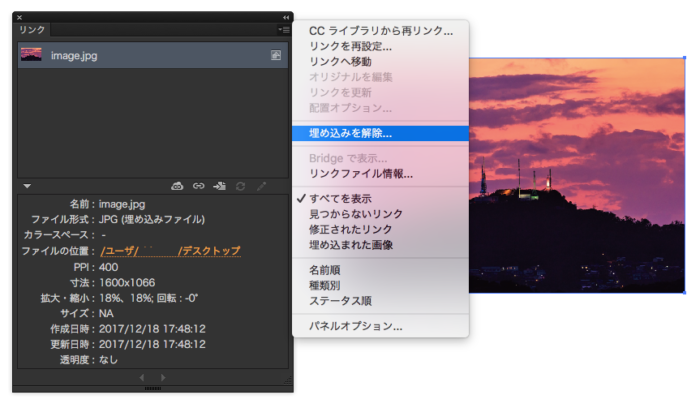Image resolution: width=700 pixels, height=408 pixels.
Task: Click the 1600x1066 dimensions value
Action: (127, 283)
